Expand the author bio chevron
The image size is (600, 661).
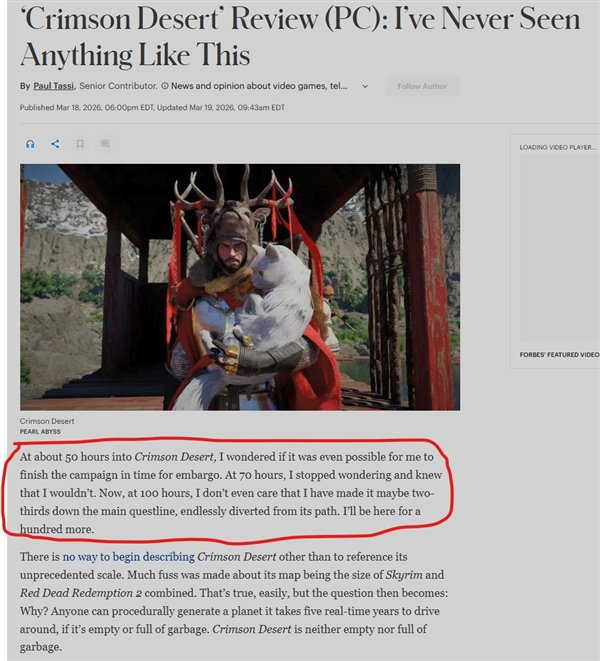(x=365, y=86)
